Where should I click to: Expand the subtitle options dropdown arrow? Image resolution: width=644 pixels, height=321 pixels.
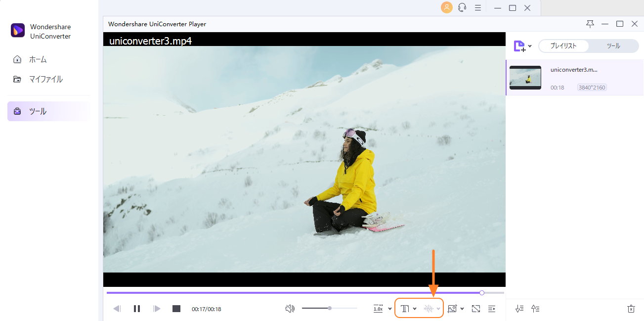tap(415, 308)
